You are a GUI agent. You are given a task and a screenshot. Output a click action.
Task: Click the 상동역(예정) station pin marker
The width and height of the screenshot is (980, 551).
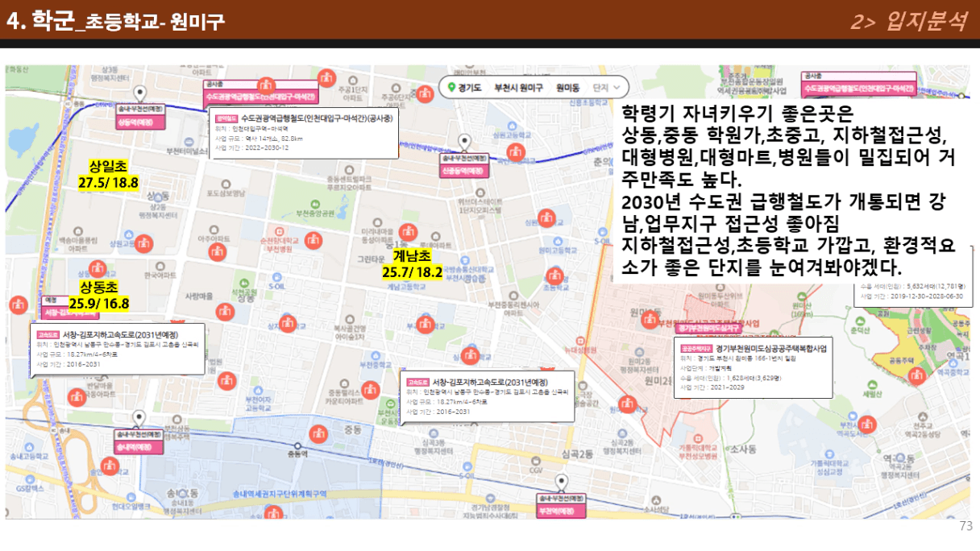(x=139, y=93)
